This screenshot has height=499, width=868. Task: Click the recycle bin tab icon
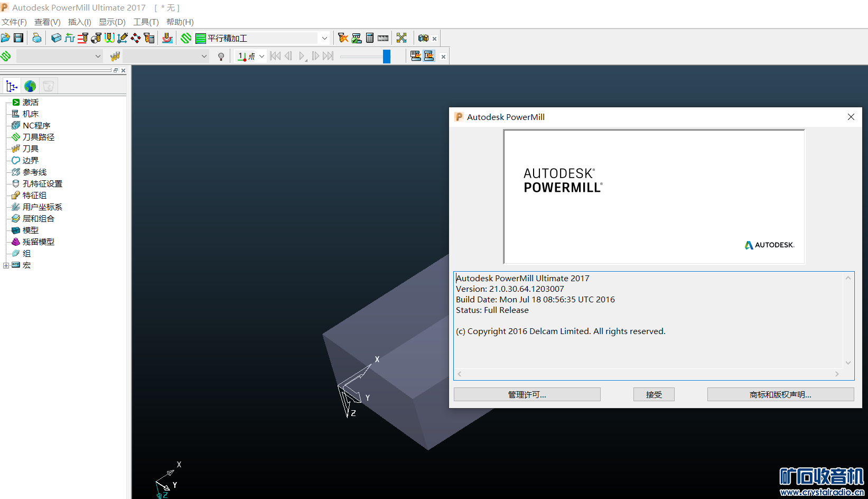coord(48,86)
